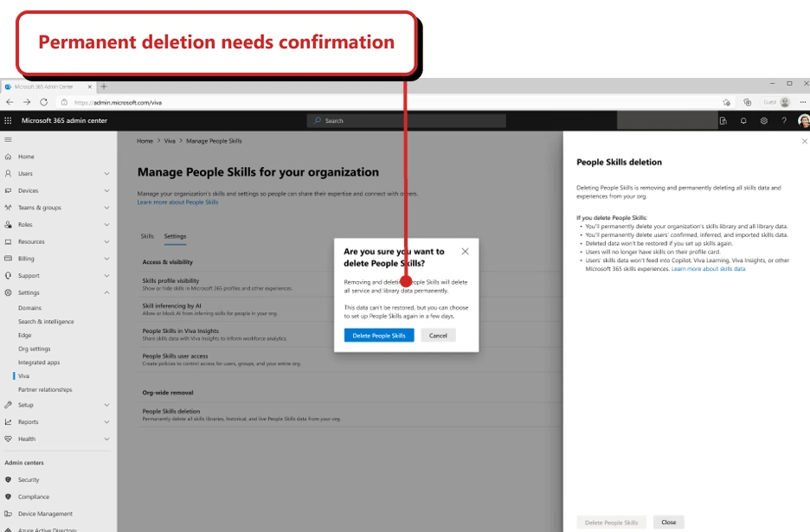Click the document icon in header bar
This screenshot has width=810, height=532.
[723, 121]
